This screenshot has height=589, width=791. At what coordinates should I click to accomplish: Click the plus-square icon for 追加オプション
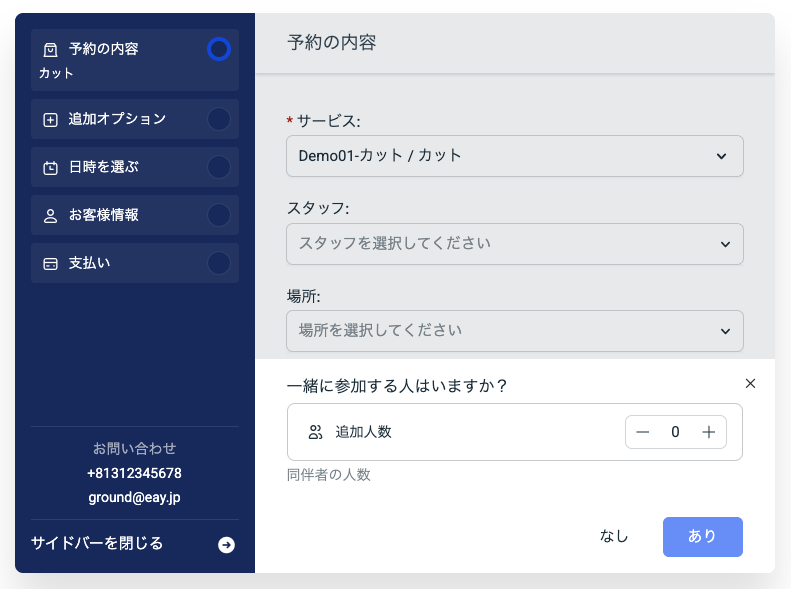click(50, 120)
